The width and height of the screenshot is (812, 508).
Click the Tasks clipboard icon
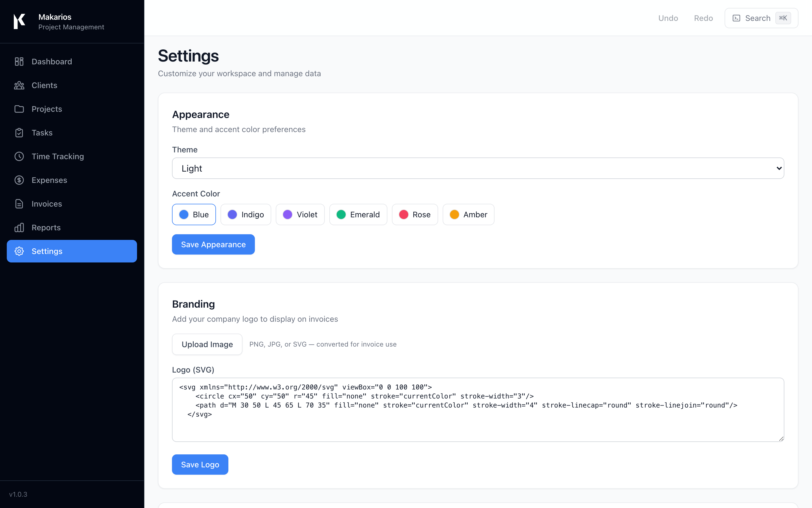point(19,133)
